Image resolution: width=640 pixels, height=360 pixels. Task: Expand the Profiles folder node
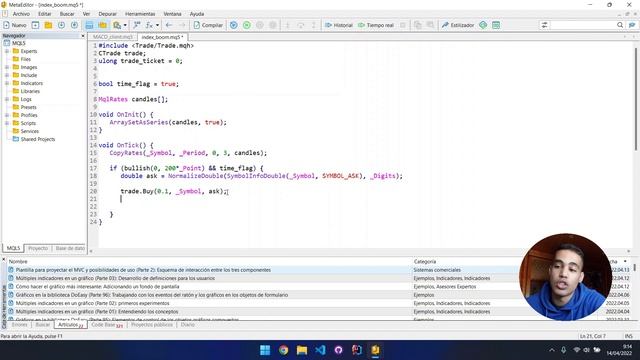(7, 115)
